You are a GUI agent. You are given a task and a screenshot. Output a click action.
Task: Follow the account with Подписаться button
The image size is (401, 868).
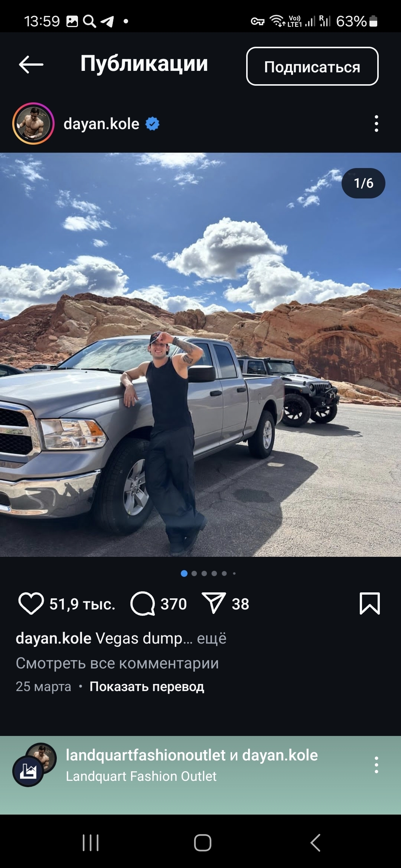(312, 66)
